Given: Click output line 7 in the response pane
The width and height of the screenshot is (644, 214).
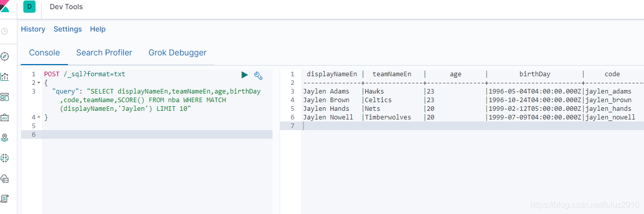Looking at the screenshot, I should (472, 126).
